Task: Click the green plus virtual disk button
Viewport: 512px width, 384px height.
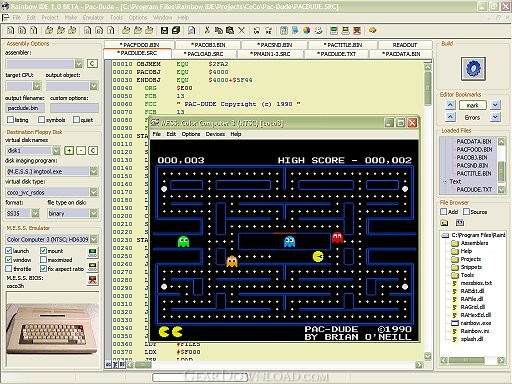Action: 69,151
